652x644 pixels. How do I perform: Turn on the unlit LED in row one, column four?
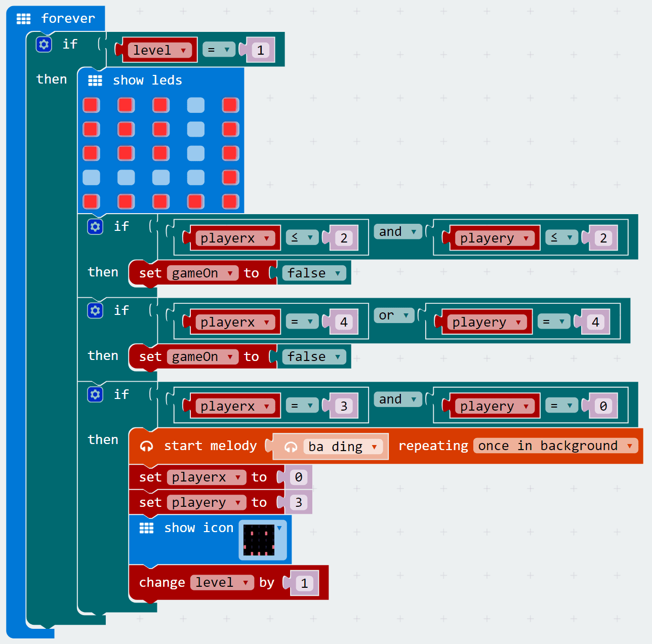tap(195, 105)
